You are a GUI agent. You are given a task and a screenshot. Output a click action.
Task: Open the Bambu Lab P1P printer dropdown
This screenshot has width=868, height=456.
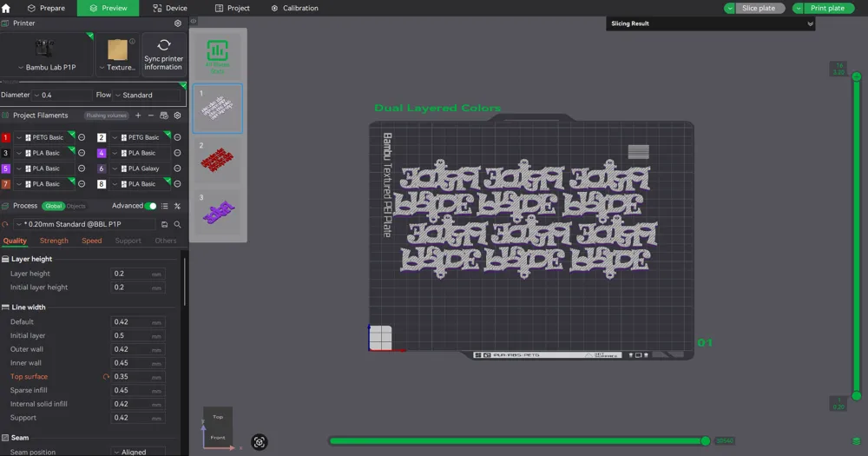47,68
